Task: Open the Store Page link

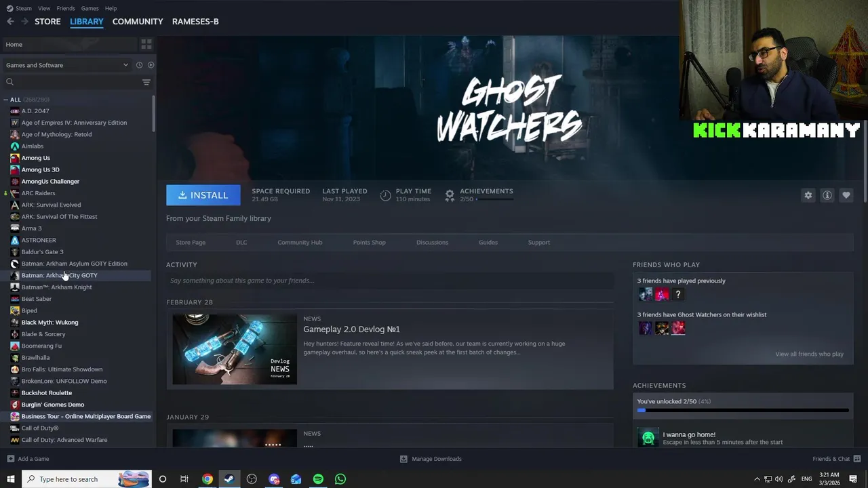Action: 191,243
